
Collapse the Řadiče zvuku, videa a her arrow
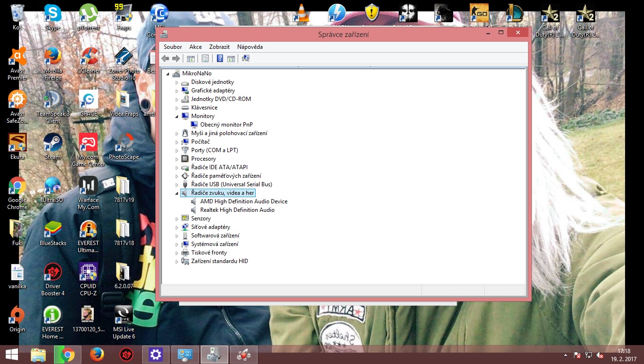[177, 193]
